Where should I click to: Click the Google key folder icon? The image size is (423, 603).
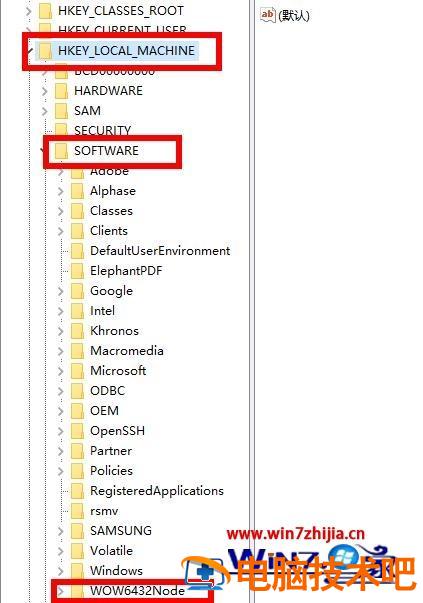77,291
